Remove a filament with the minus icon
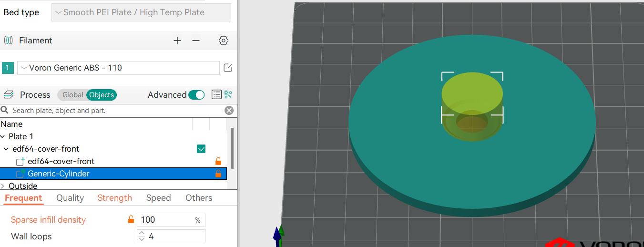The height and width of the screenshot is (247, 644). pos(196,41)
